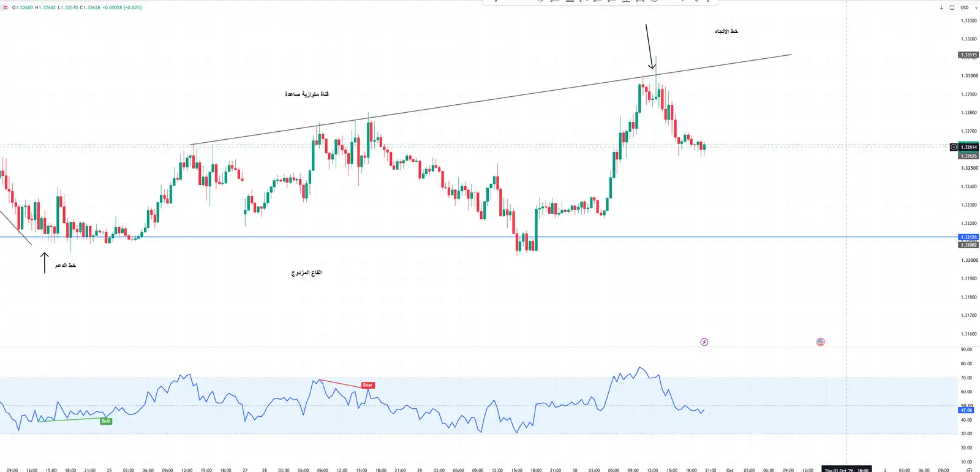Click the 30.00 level on the RSI scale
Image resolution: width=980 pixels, height=472 pixels.
[x=967, y=433]
